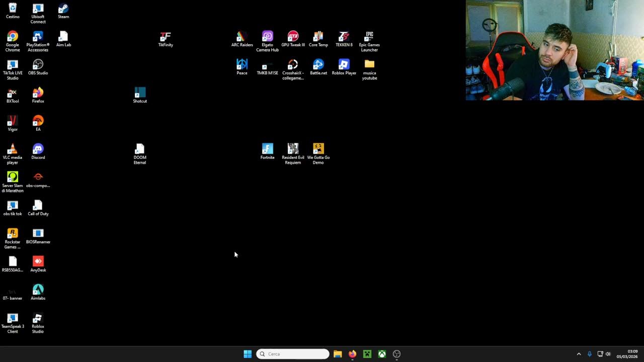Select the Roblox Studio shortcut
The height and width of the screenshot is (362, 644).
click(x=38, y=323)
